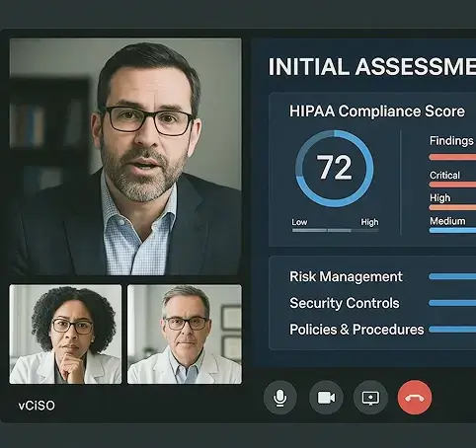This screenshot has width=476, height=448.
Task: Select the gray-haired man's video tile
Action: click(x=185, y=335)
